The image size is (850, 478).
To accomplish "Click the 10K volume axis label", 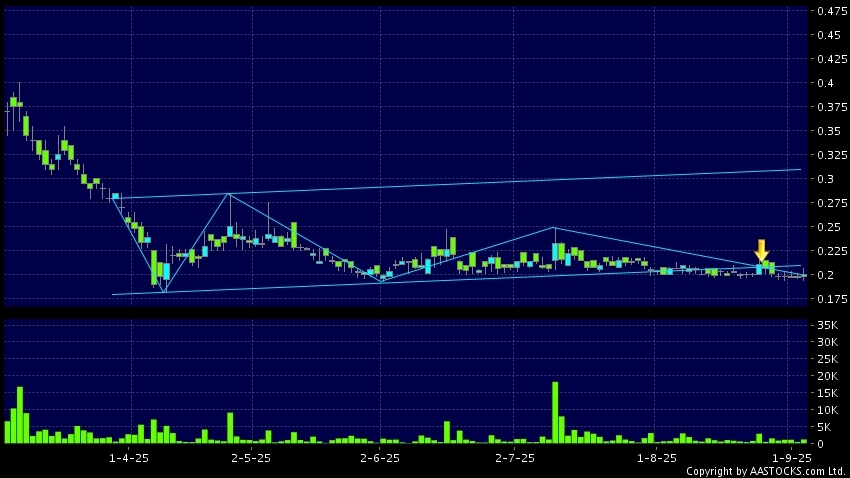I will point(828,410).
